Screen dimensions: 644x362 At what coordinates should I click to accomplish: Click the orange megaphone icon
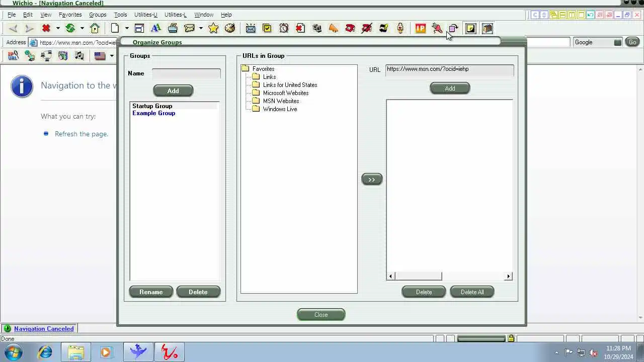click(x=333, y=29)
